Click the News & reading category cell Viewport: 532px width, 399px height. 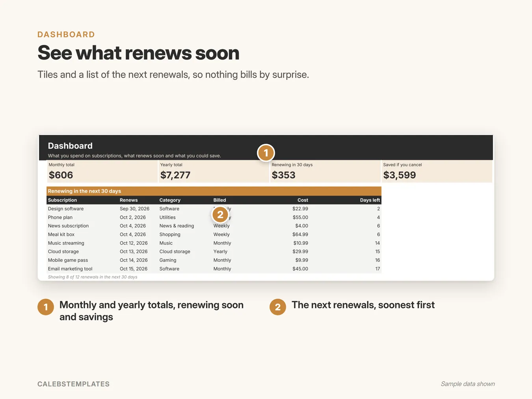[177, 226]
